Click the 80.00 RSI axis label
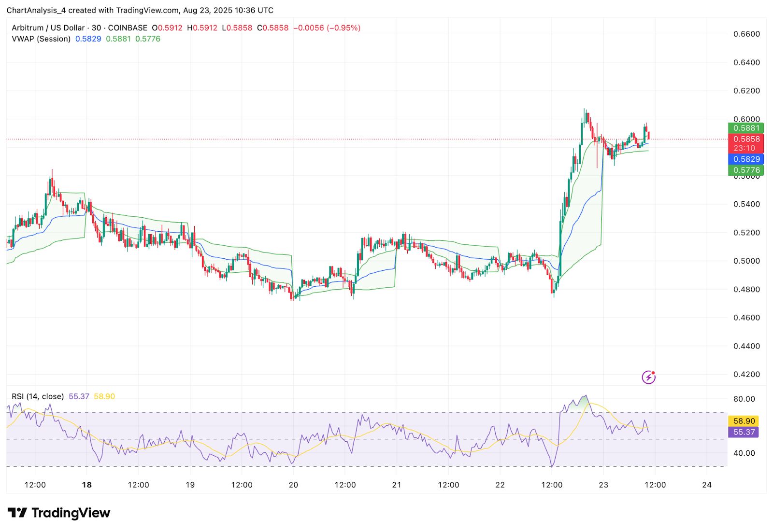The height and width of the screenshot is (532, 773). click(744, 399)
